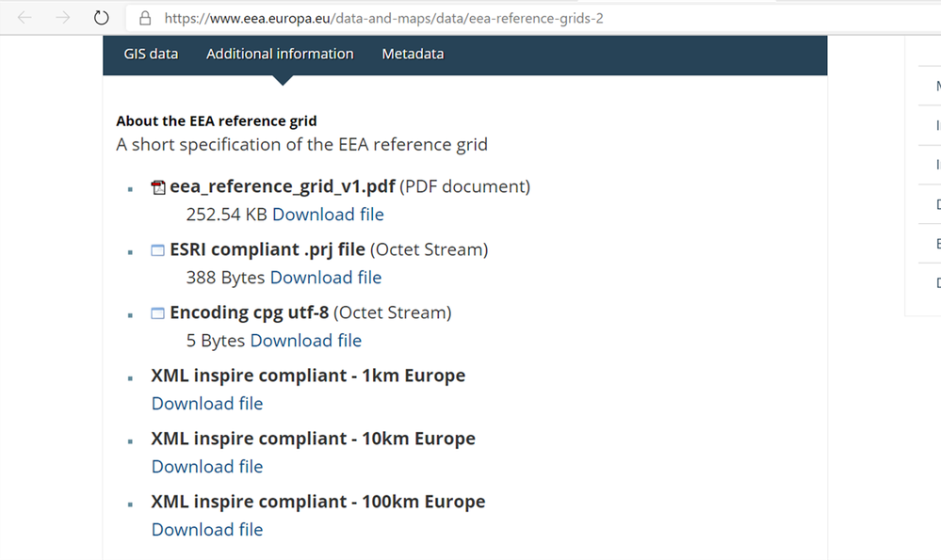Click the padlock icon in the address bar
The height and width of the screenshot is (560, 941).
(x=144, y=17)
